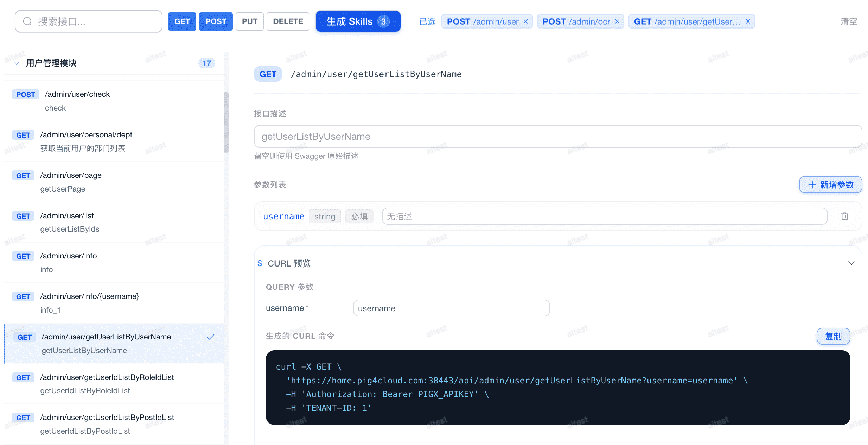868x445 pixels.
Task: Click the plus icon in 新增参数
Action: click(812, 184)
